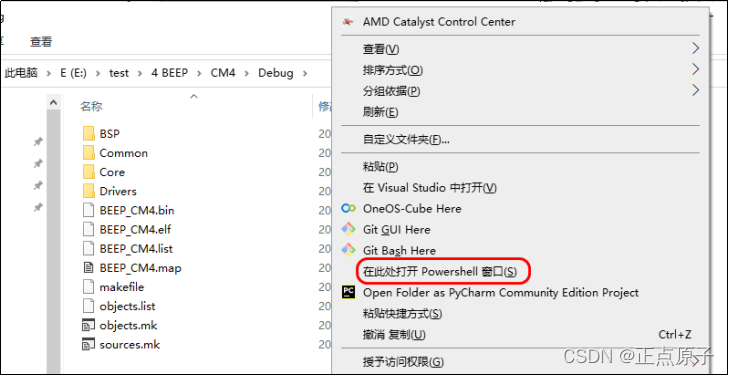This screenshot has width=729, height=376.
Task: Click breadcrumb chevron after E (E:)
Action: click(98, 73)
